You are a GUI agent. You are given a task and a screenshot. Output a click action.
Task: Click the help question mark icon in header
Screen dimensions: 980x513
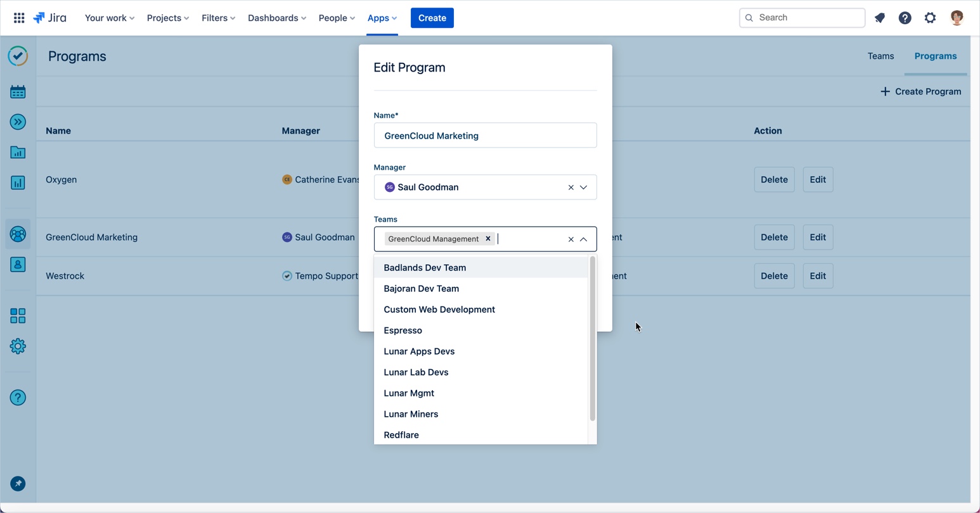point(905,18)
